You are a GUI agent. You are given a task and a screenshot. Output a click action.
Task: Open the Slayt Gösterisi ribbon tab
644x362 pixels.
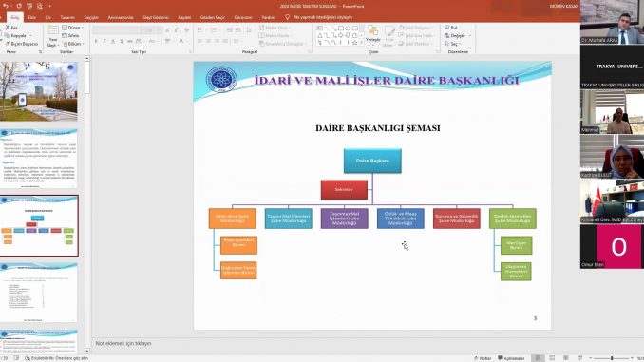click(x=156, y=17)
